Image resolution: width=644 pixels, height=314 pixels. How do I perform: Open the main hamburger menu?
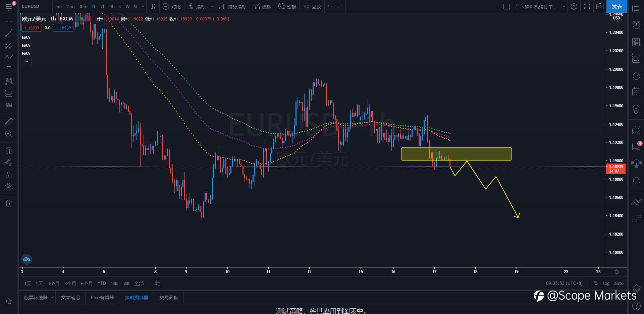coord(9,7)
